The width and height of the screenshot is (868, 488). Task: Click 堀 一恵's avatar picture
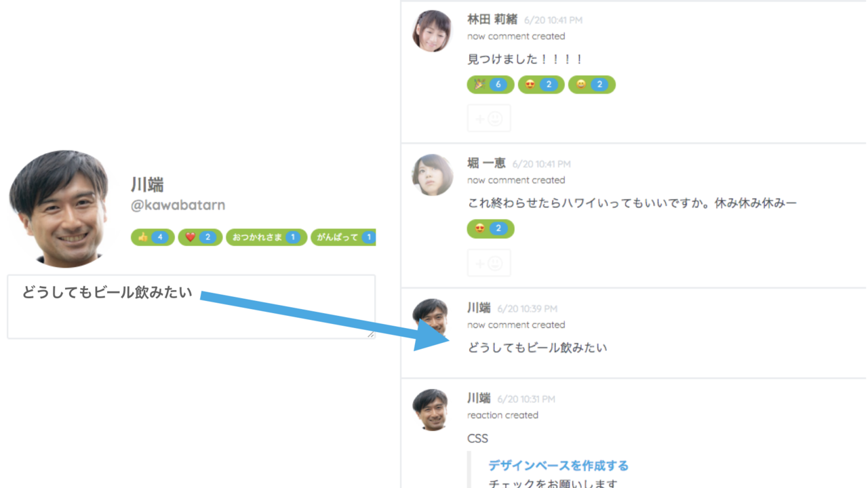point(432,175)
